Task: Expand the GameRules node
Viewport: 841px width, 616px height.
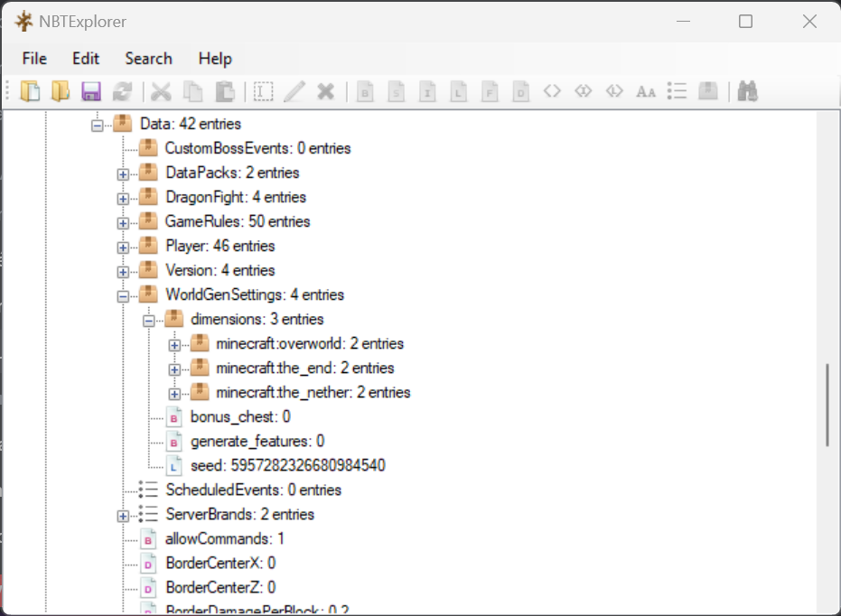Action: [123, 222]
